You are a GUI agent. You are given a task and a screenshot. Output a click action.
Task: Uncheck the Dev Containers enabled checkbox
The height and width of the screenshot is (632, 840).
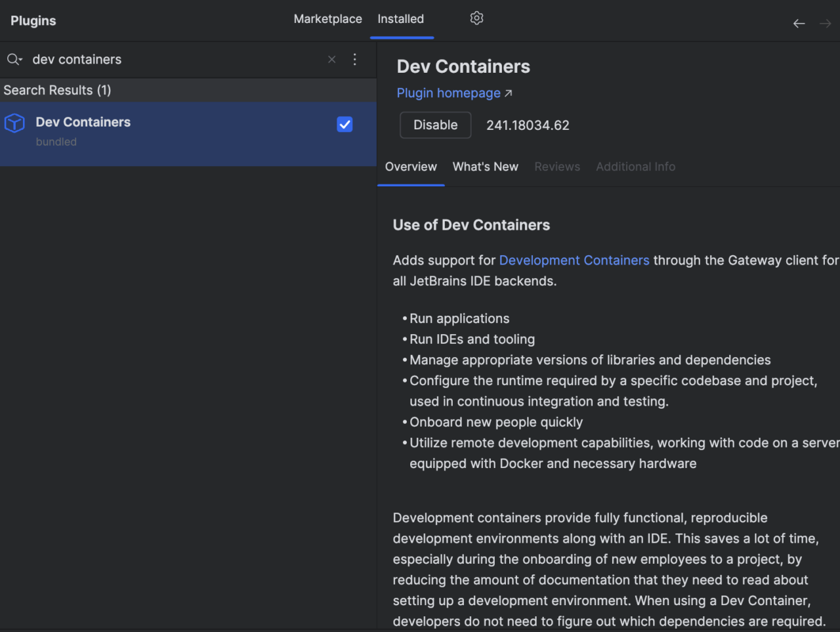pos(344,124)
